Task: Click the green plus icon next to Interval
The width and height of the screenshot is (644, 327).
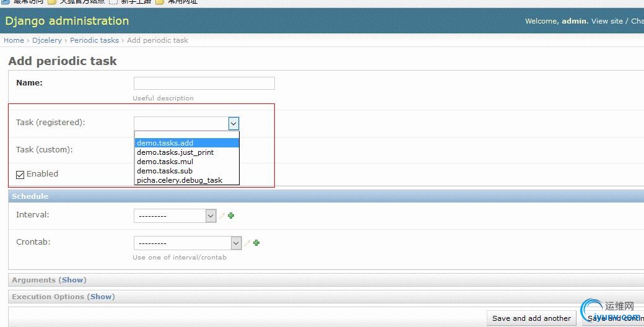Action: (231, 216)
